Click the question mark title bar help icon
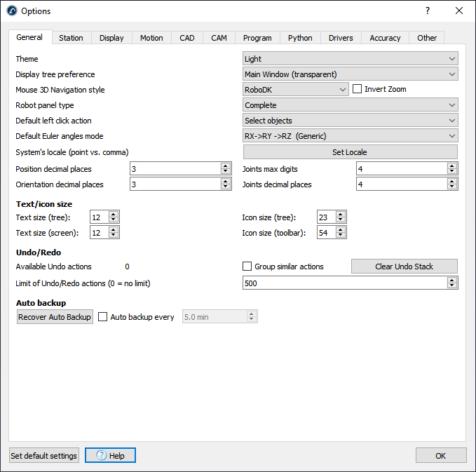This screenshot has width=476, height=472. [428, 11]
